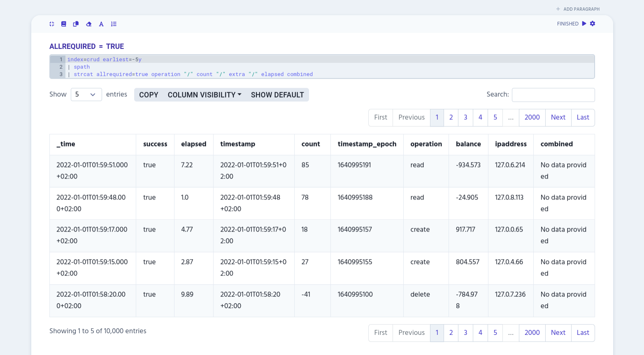
Task: Click First in the top pagination
Action: 381,118
